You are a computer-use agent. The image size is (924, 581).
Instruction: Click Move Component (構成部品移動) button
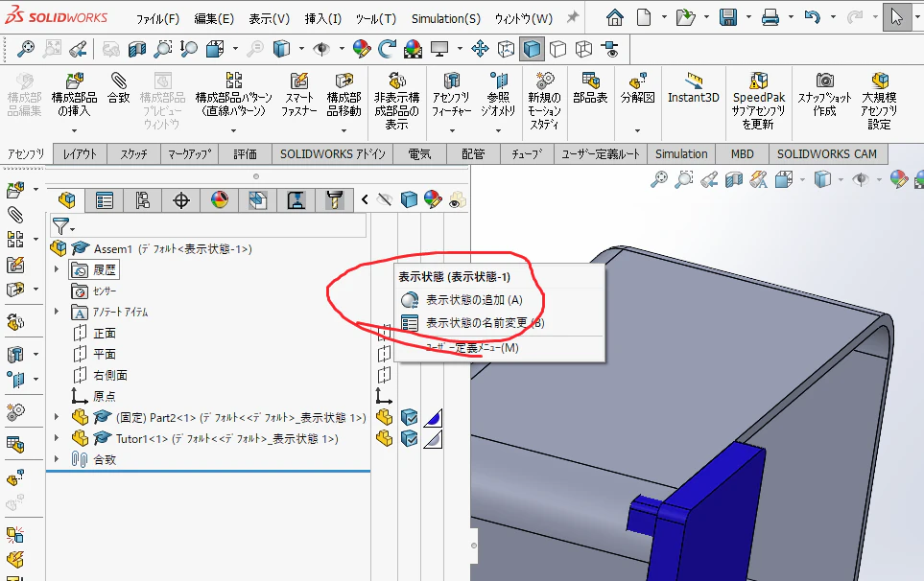click(344, 96)
